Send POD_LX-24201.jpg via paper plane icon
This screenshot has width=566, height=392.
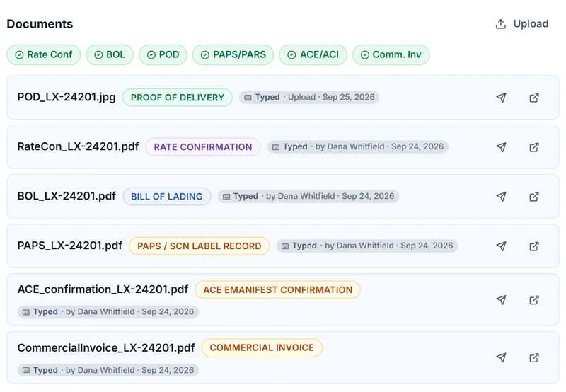pos(501,98)
